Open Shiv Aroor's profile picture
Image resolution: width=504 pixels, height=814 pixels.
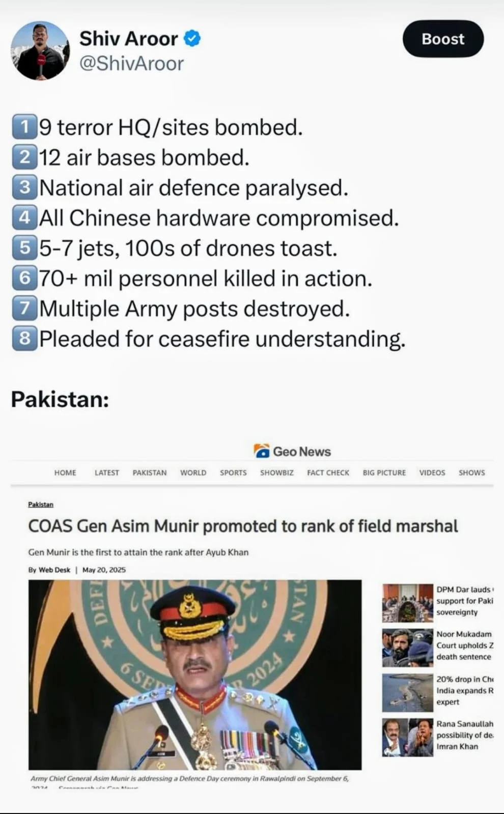(x=40, y=51)
